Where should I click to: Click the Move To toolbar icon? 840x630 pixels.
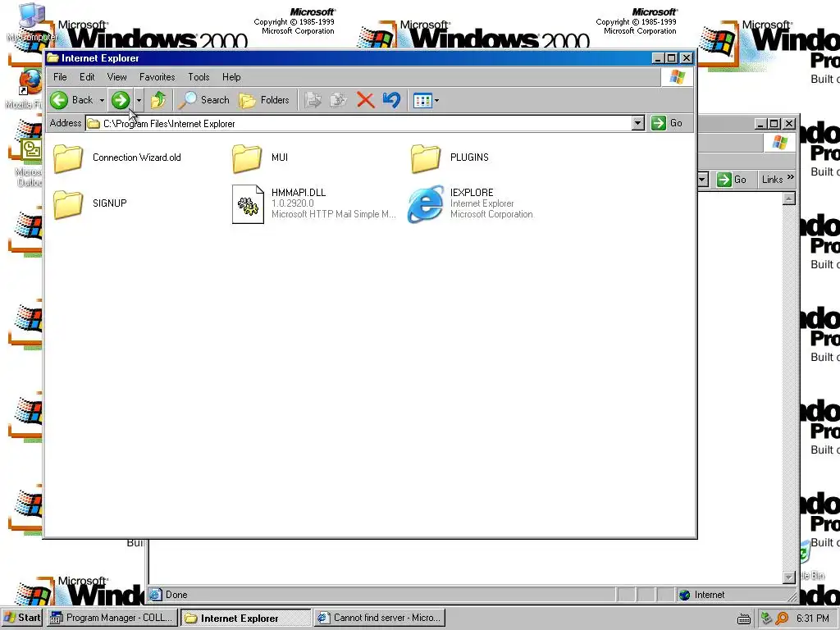(x=313, y=99)
